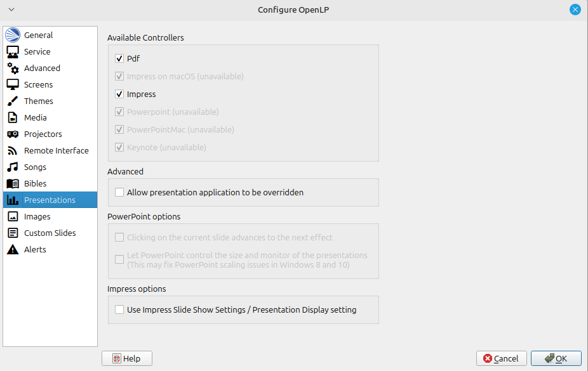Click the Screens monitor icon

tap(13, 85)
